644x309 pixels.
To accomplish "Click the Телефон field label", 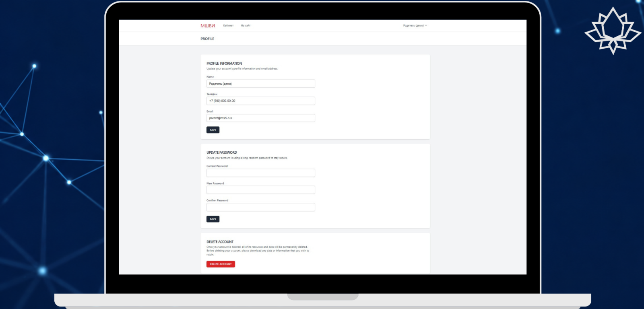I will coord(212,94).
